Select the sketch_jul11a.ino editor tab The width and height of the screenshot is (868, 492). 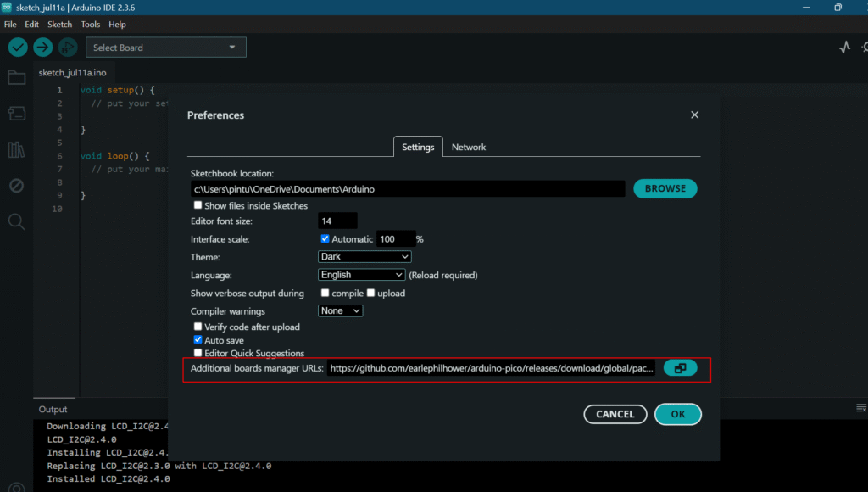(x=73, y=73)
